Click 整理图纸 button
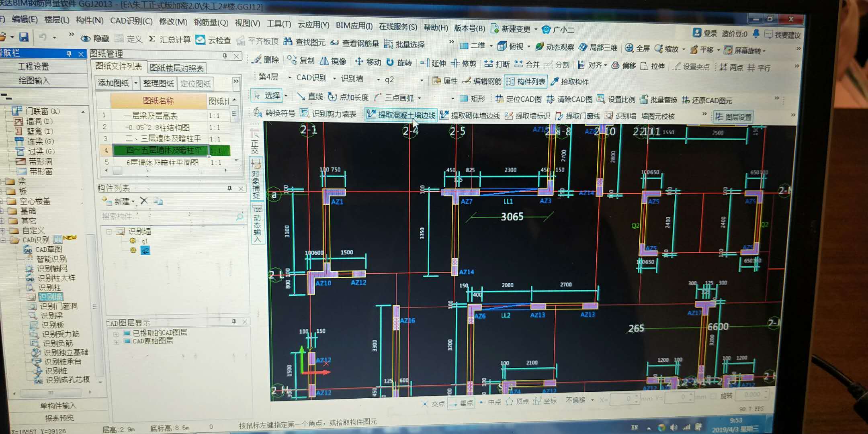This screenshot has height=434, width=868. pos(159,83)
